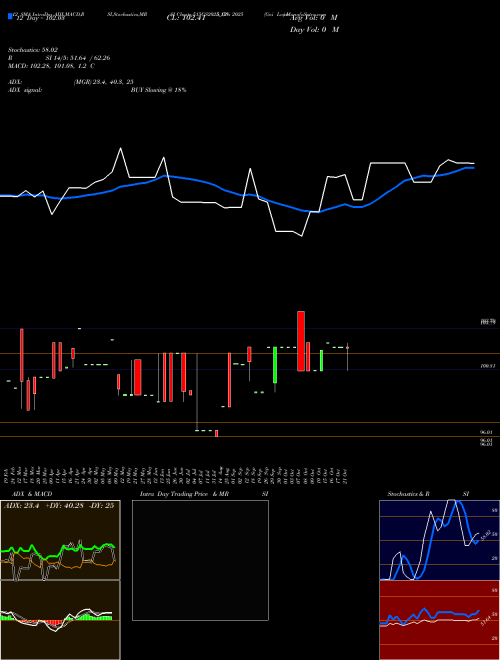Screen dimensions: 500x660
Task: Click the blue 12 Day SMA legend square
Action: click(10, 16)
